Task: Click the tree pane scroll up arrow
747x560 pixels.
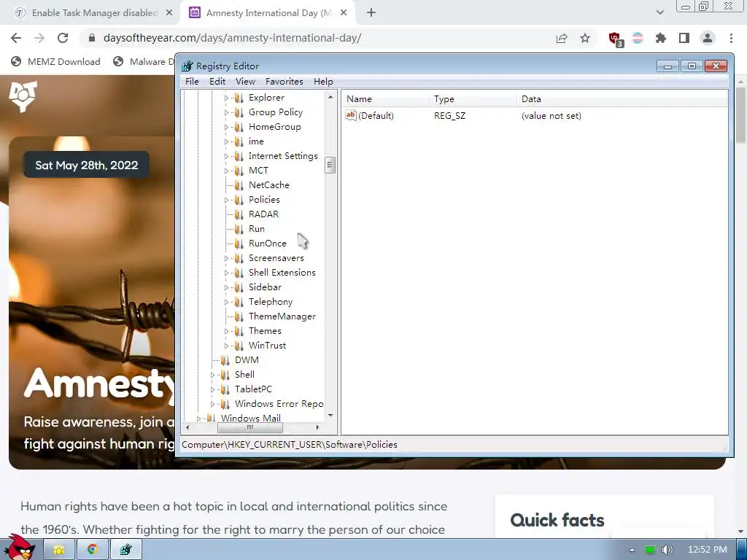Action: (330, 97)
